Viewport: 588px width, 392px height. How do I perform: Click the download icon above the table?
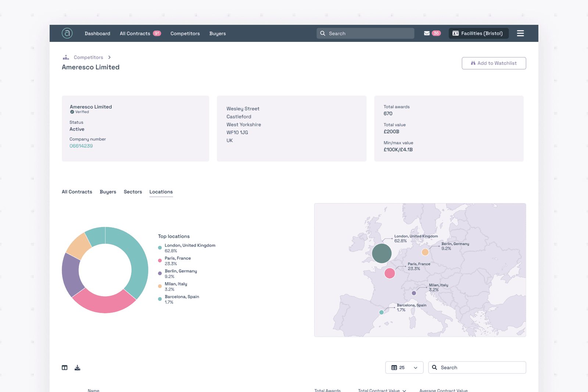coord(78,367)
